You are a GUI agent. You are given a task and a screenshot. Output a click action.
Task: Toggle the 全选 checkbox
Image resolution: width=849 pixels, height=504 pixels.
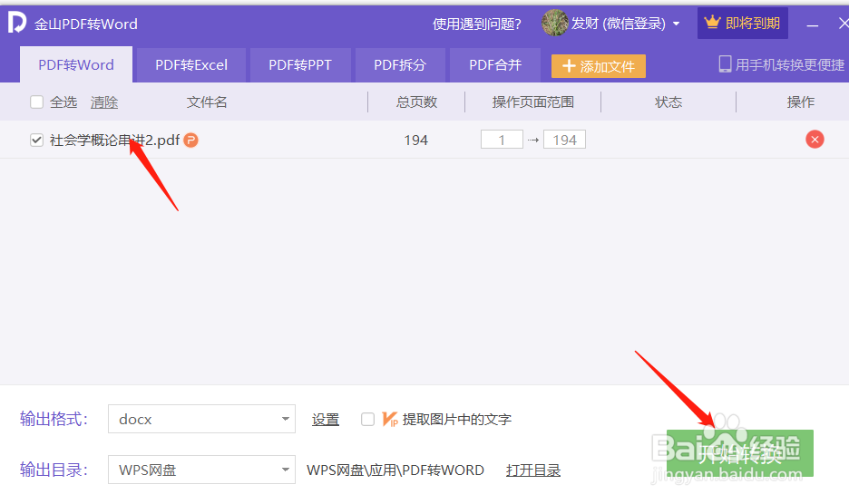coord(37,102)
